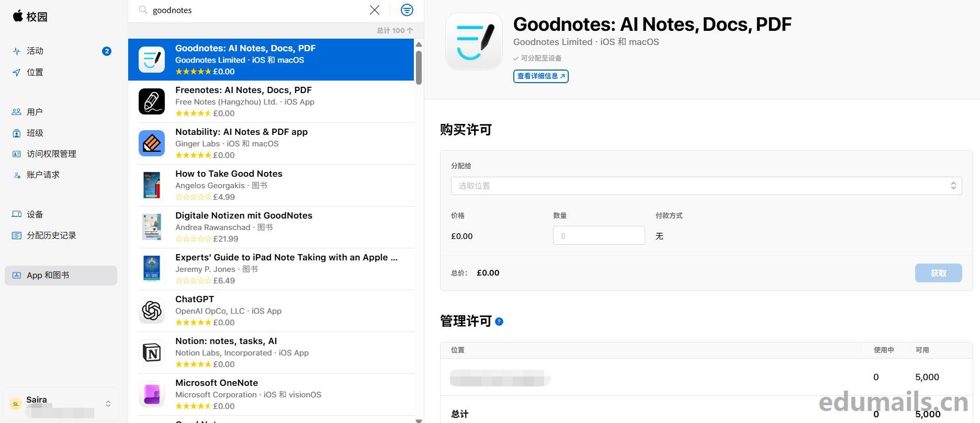
Task: Click the 数量 quantity input field
Action: point(599,236)
